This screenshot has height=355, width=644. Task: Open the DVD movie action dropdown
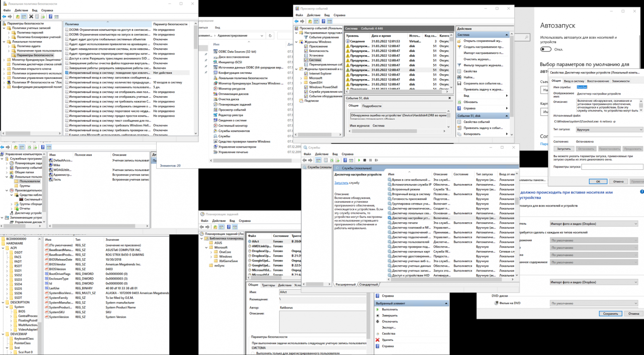click(594, 303)
